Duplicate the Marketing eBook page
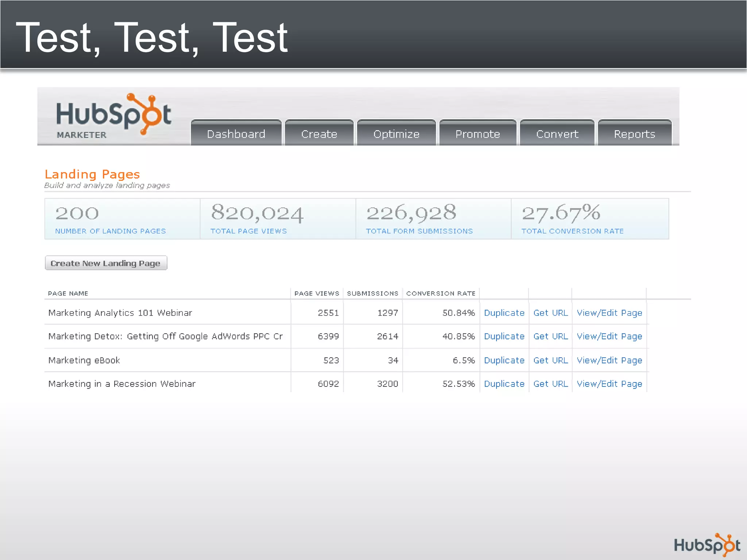747x560 pixels. 504,360
